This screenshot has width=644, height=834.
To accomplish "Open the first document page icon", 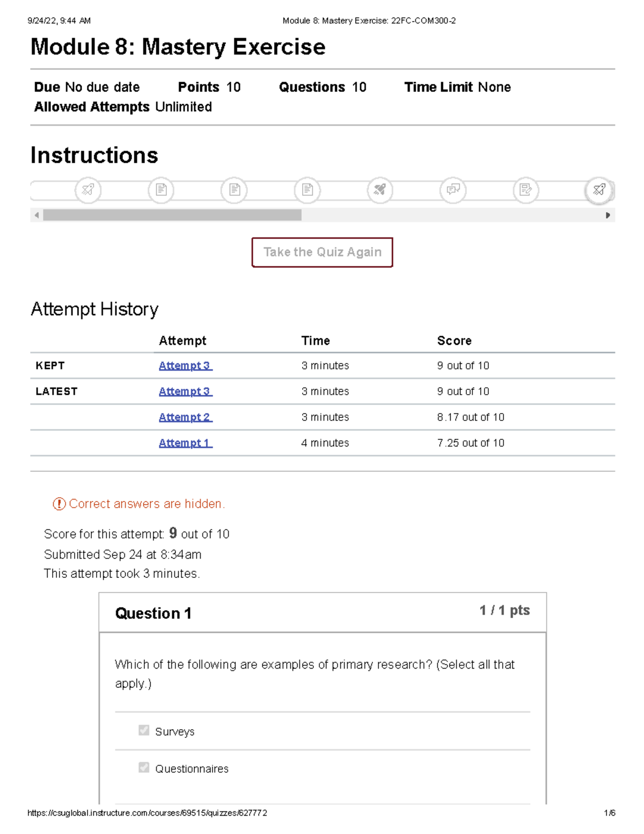I will click(162, 190).
